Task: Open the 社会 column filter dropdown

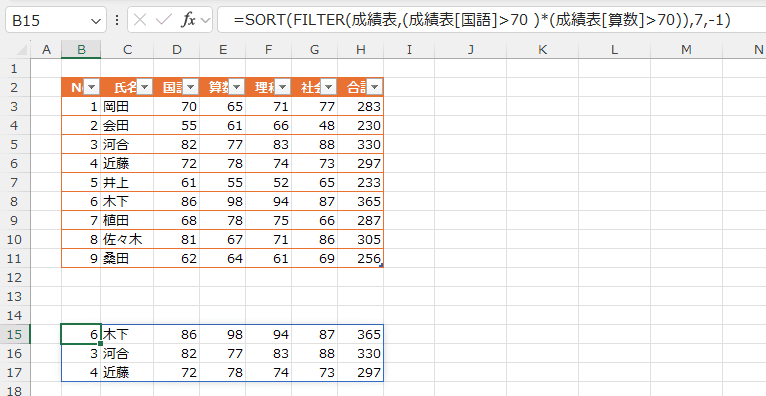Action: [x=328, y=87]
